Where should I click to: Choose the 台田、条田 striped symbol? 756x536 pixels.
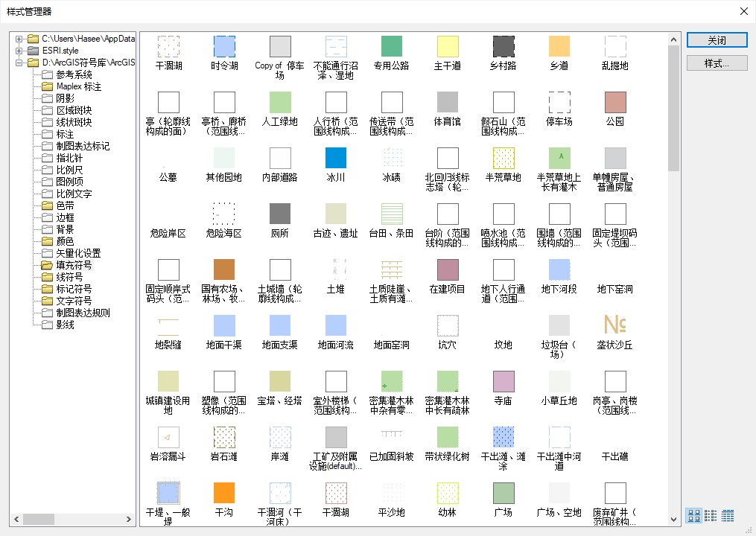click(392, 214)
